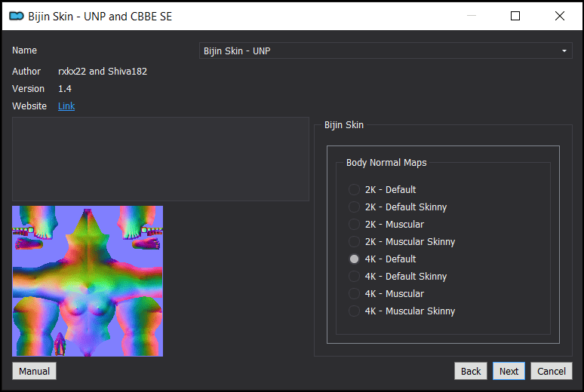Pick 4K - Muscular Skinny radio button

point(401,311)
